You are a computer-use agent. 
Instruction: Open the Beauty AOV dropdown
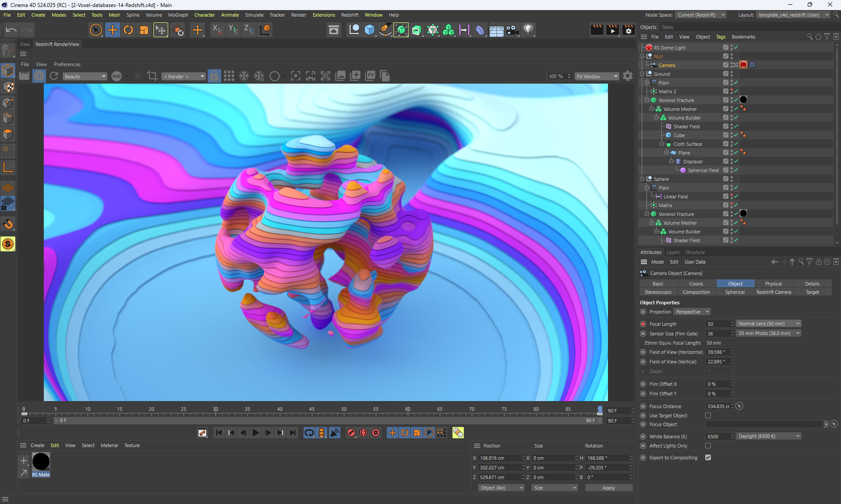point(85,77)
